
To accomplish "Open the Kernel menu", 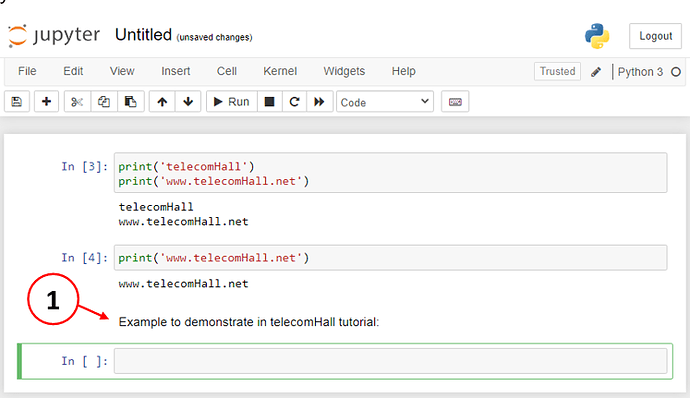I will coord(280,71).
